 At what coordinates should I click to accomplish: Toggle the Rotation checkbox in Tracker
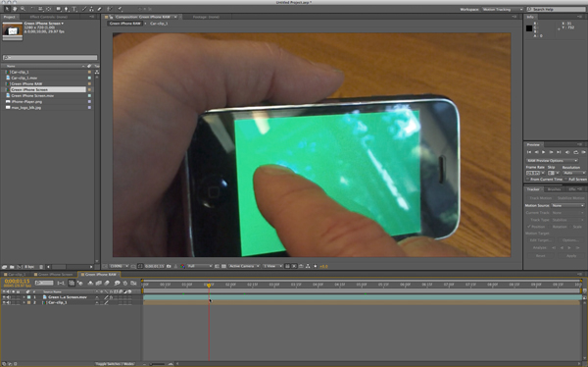tap(550, 227)
